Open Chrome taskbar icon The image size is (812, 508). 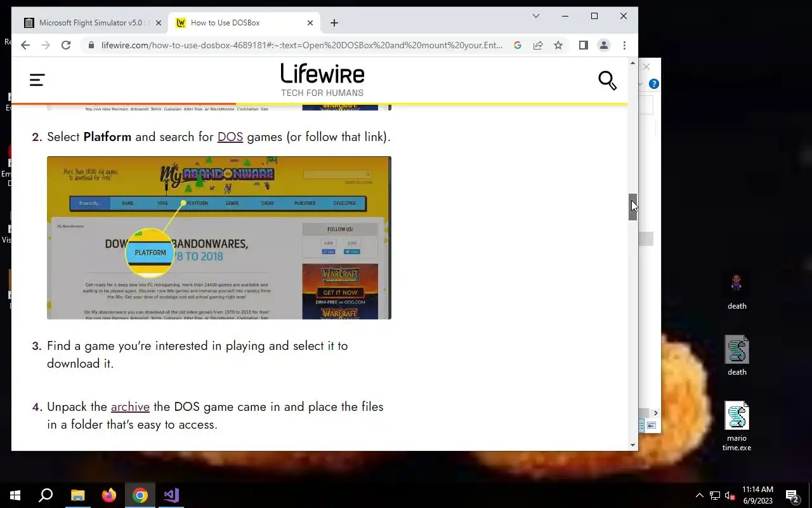click(x=140, y=495)
